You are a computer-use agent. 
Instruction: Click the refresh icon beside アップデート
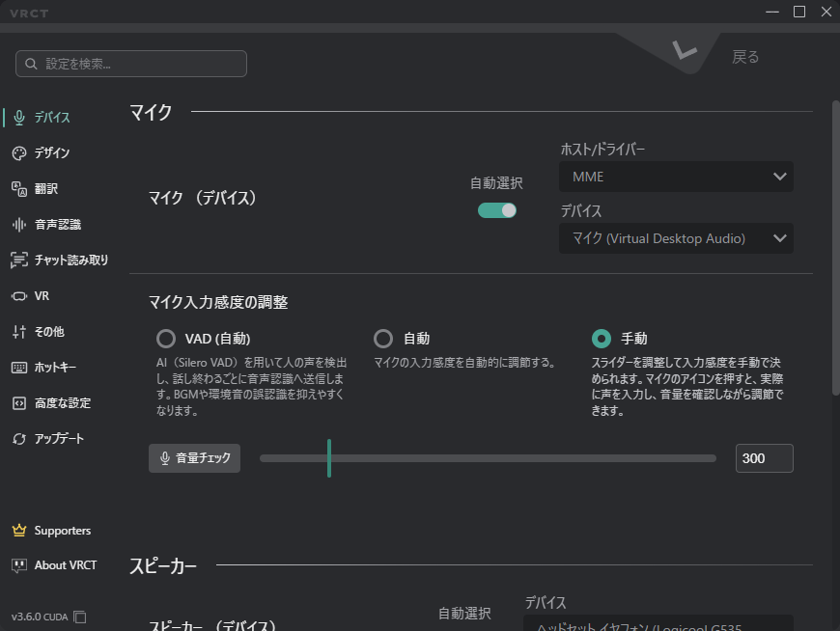point(19,439)
